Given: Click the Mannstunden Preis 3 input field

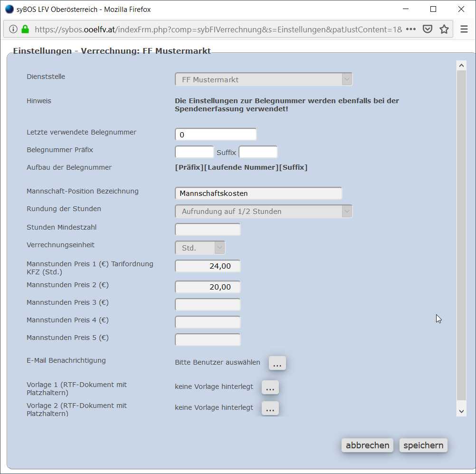Looking at the screenshot, I should pos(208,305).
